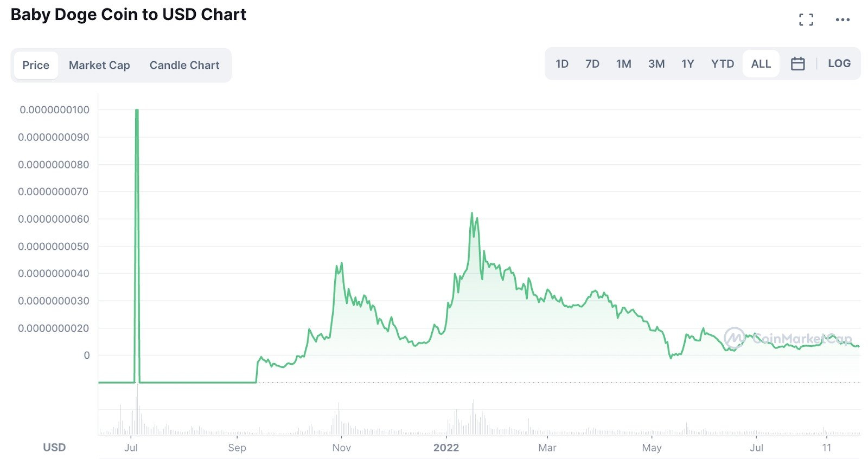Select the ALL time range
868x459 pixels.
click(761, 64)
